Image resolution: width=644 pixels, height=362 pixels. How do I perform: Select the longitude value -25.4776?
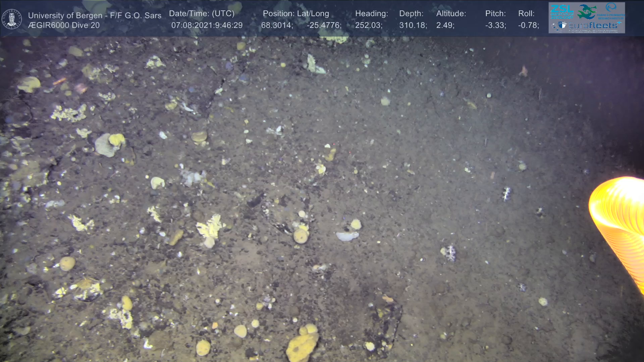tap(324, 25)
